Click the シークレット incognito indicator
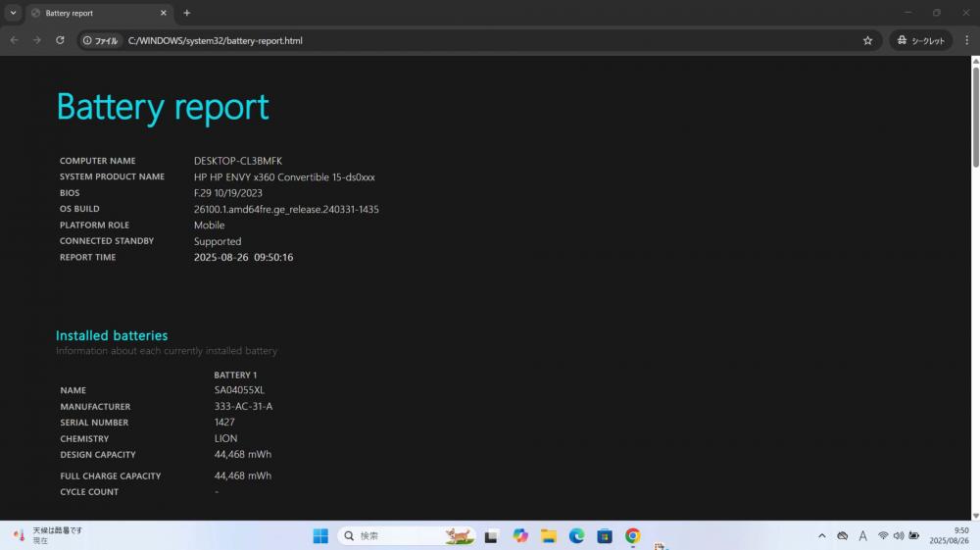The width and height of the screenshot is (980, 550). 920,40
